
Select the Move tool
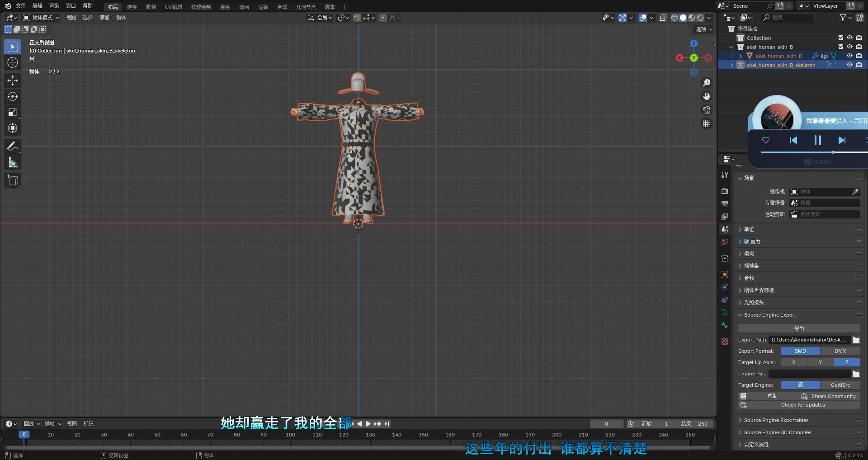click(13, 81)
